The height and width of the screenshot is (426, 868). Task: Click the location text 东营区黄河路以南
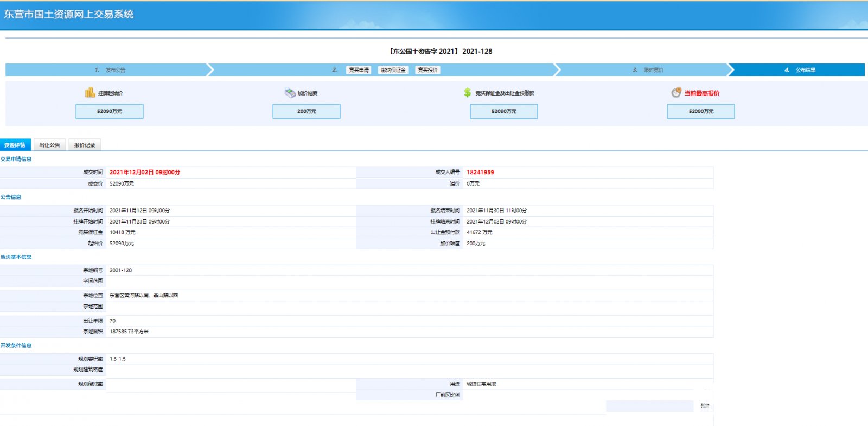[130, 295]
